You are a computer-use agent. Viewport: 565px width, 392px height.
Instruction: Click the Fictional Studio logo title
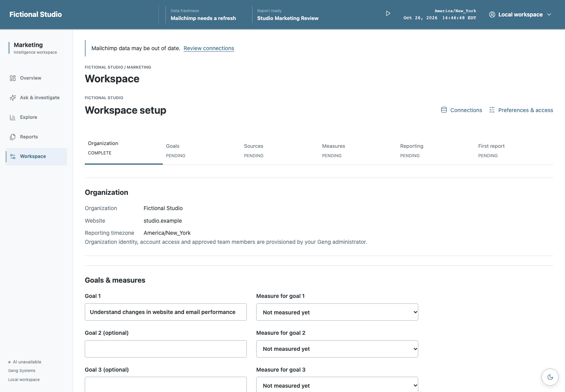click(36, 15)
